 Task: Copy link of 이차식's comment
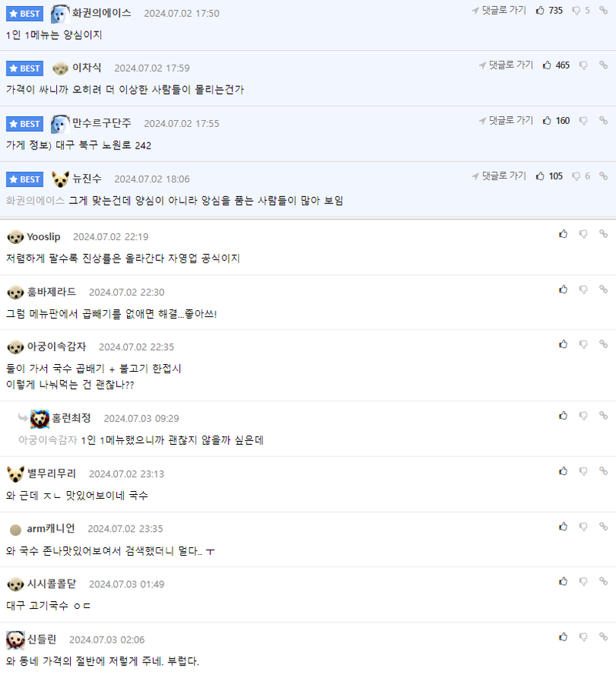click(x=604, y=65)
